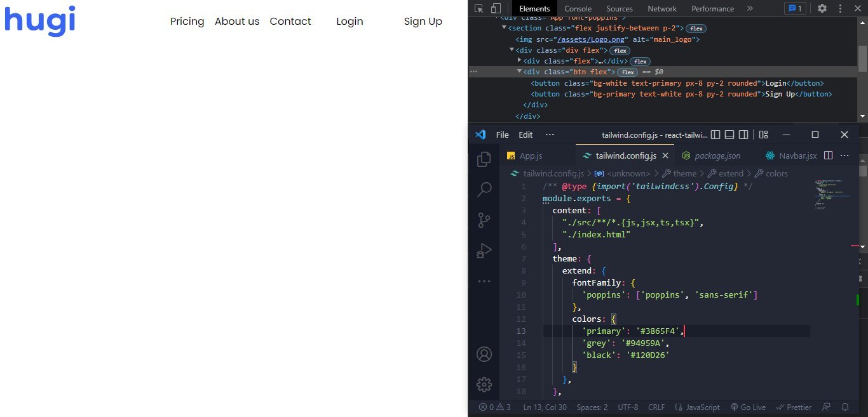868x417 pixels.
Task: Toggle the flex badge on the btn flex div
Action: [x=628, y=72]
